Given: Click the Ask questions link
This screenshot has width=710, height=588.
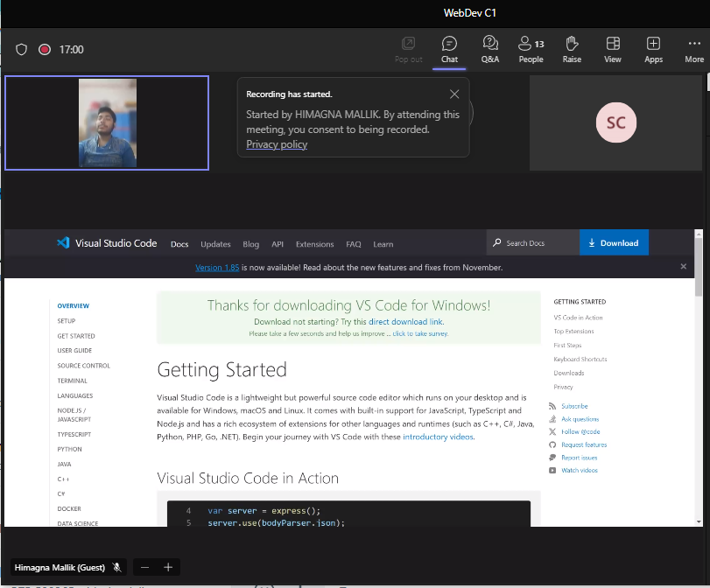Looking at the screenshot, I should pyautogui.click(x=580, y=419).
